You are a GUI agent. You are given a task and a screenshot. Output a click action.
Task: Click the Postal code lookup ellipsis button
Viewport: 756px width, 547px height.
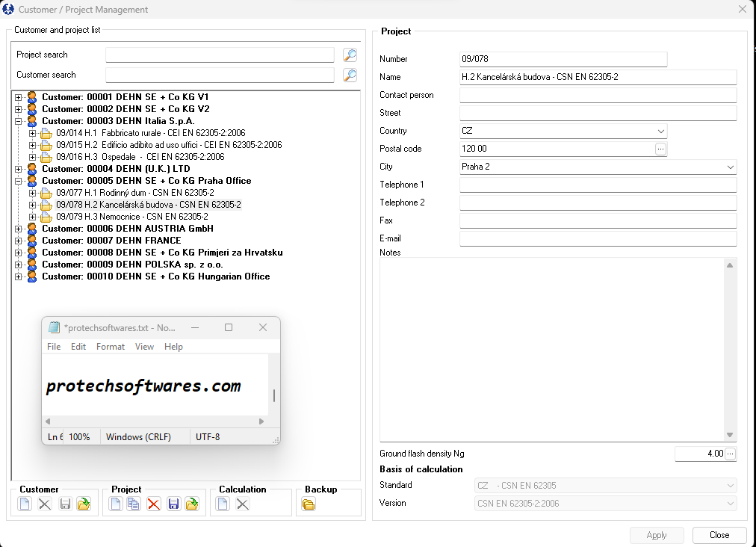[660, 149]
